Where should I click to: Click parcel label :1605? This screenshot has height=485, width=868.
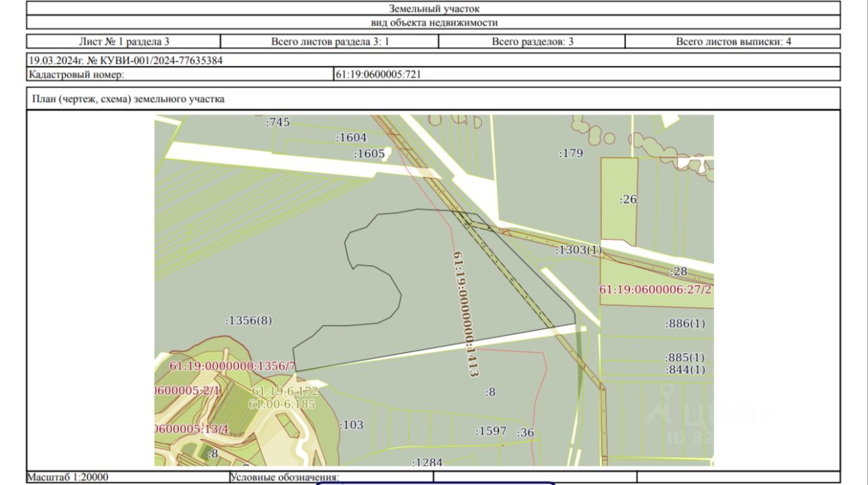(369, 154)
